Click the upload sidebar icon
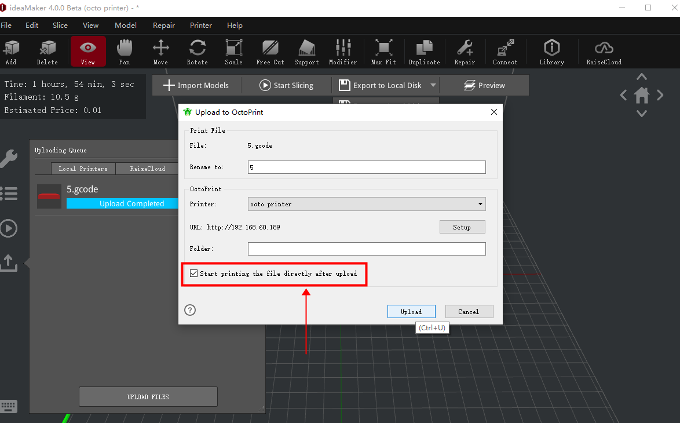The width and height of the screenshot is (680, 424). click(9, 263)
